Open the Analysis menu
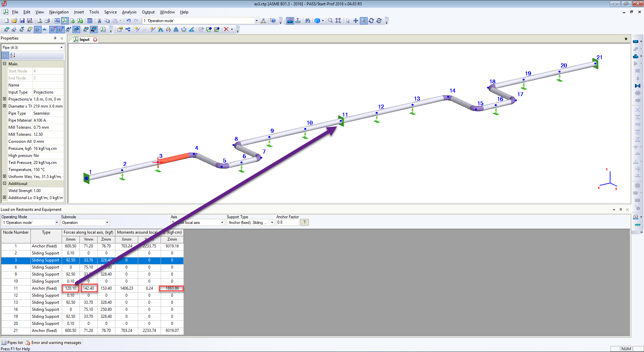This screenshot has height=352, width=644. point(129,12)
